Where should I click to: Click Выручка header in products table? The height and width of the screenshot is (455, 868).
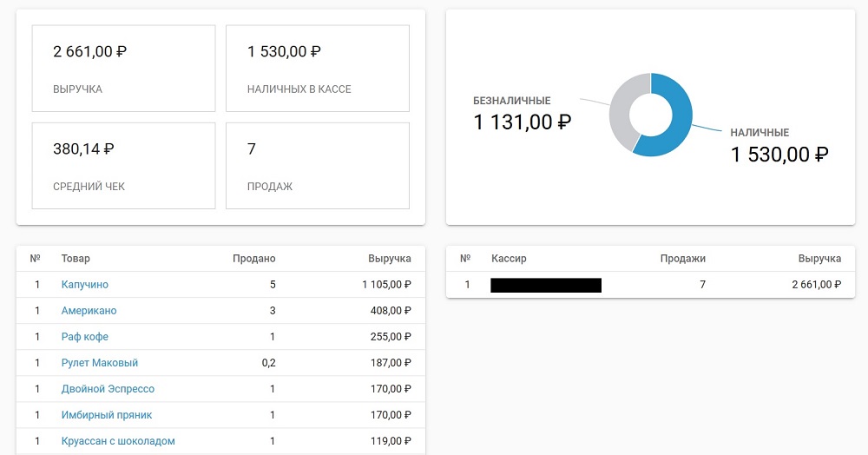coord(390,259)
